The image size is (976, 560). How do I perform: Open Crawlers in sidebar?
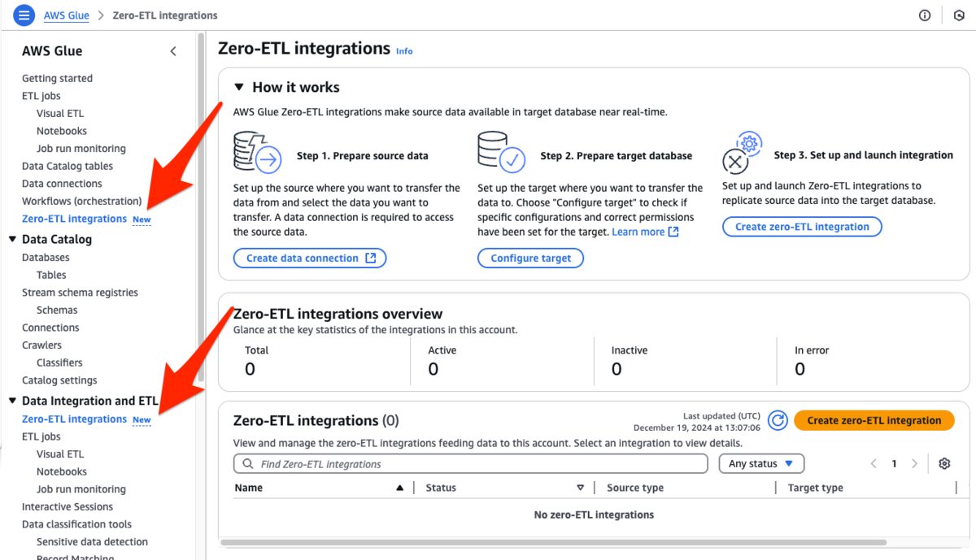[41, 345]
